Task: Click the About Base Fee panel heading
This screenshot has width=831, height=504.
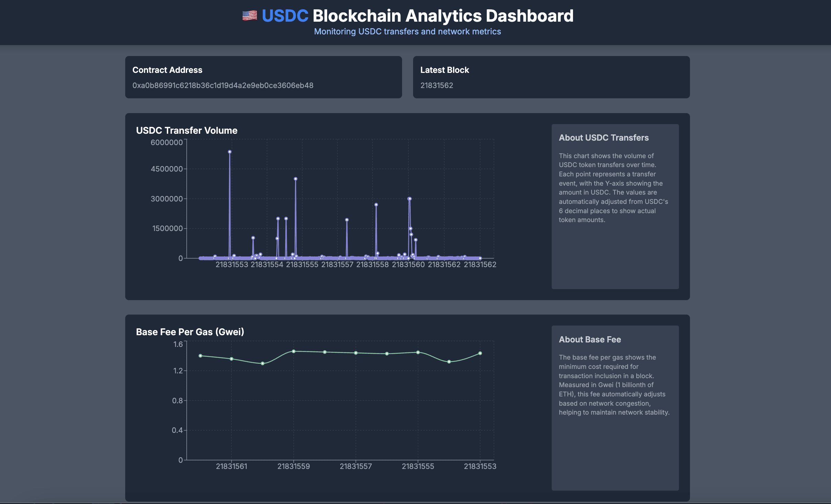Action: pos(590,339)
